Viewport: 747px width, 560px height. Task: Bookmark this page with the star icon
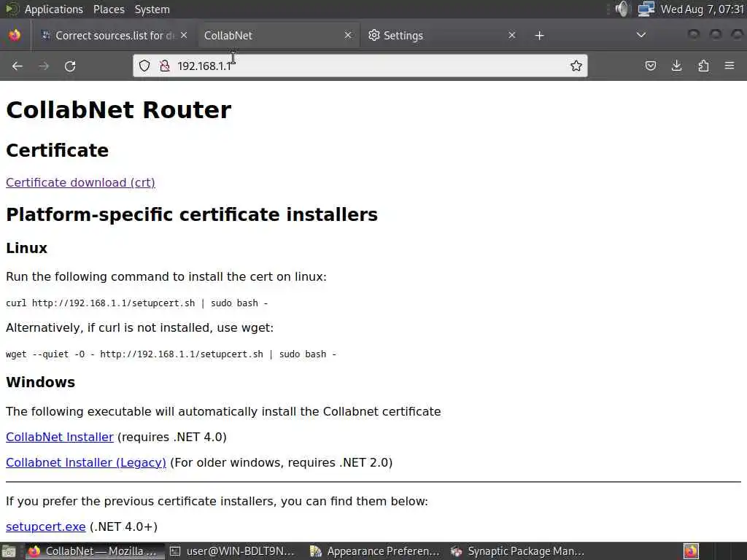tap(576, 66)
